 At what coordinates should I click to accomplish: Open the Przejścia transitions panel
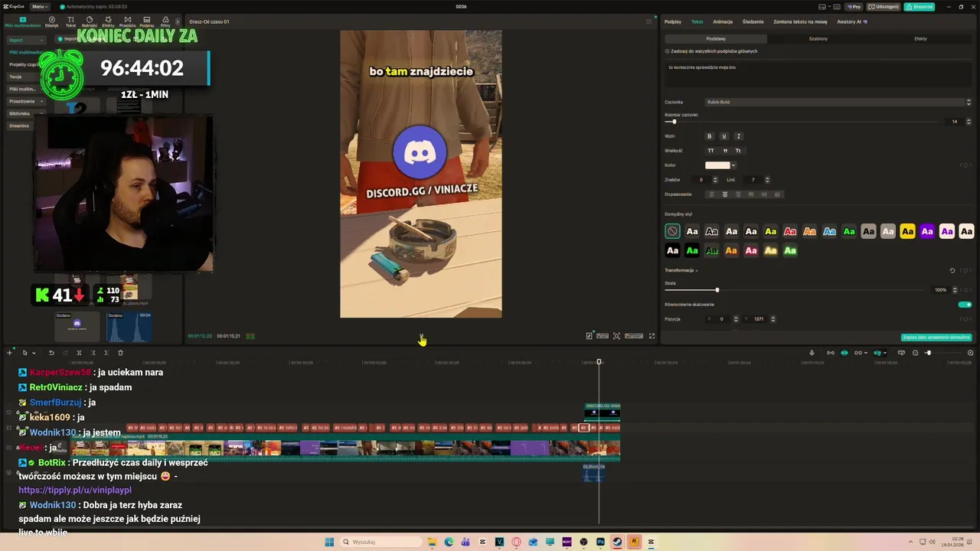pos(127,21)
